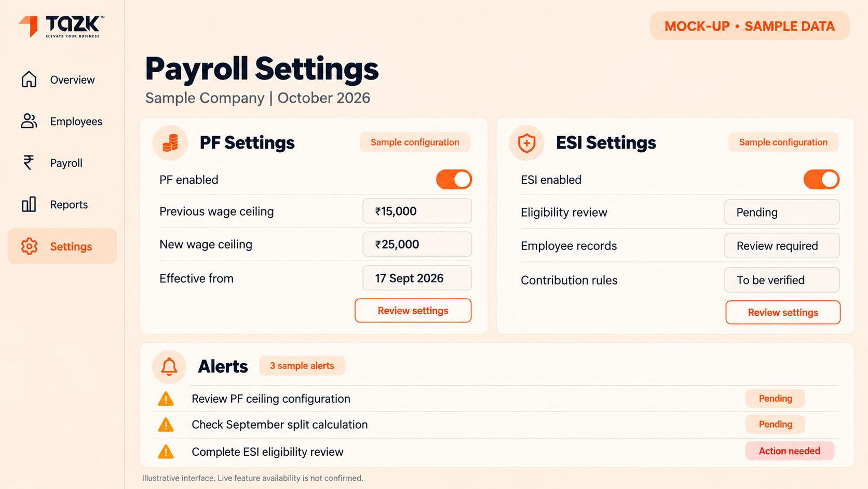This screenshot has width=868, height=489.
Task: Open the Overview menu item
Action: 62,80
